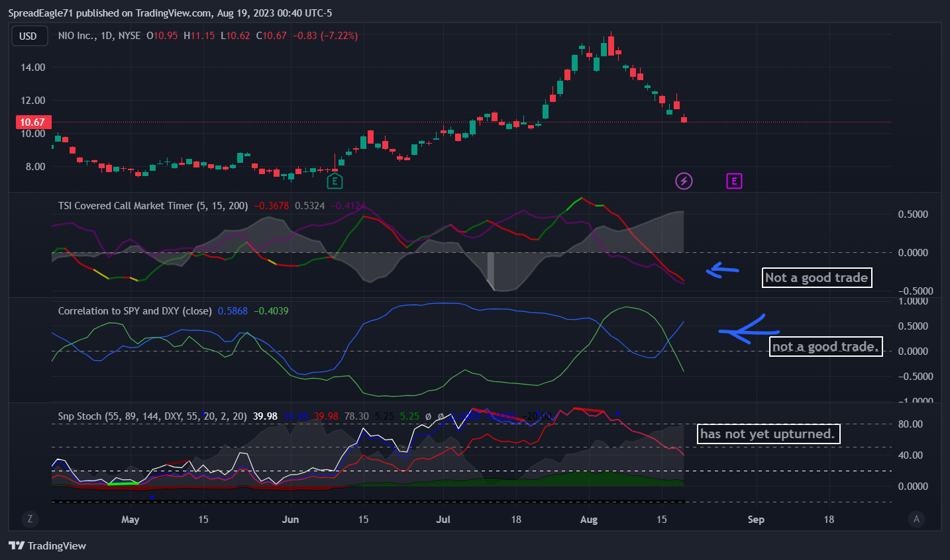Click the Sep label on time axis

point(756,520)
